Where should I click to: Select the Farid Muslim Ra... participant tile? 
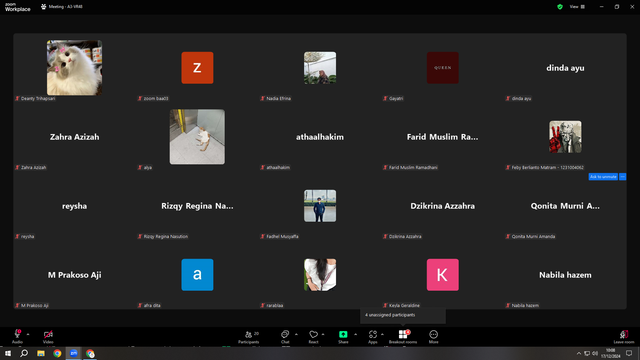[442, 137]
